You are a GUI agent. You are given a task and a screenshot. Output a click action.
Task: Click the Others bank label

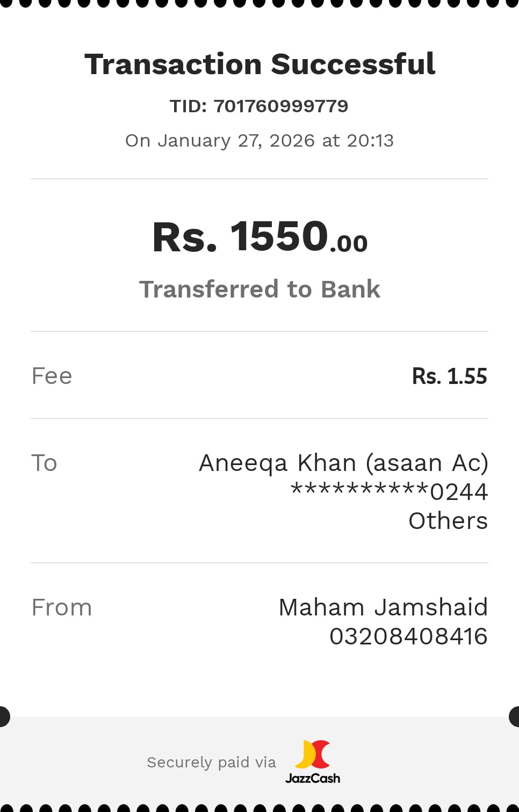point(448,521)
